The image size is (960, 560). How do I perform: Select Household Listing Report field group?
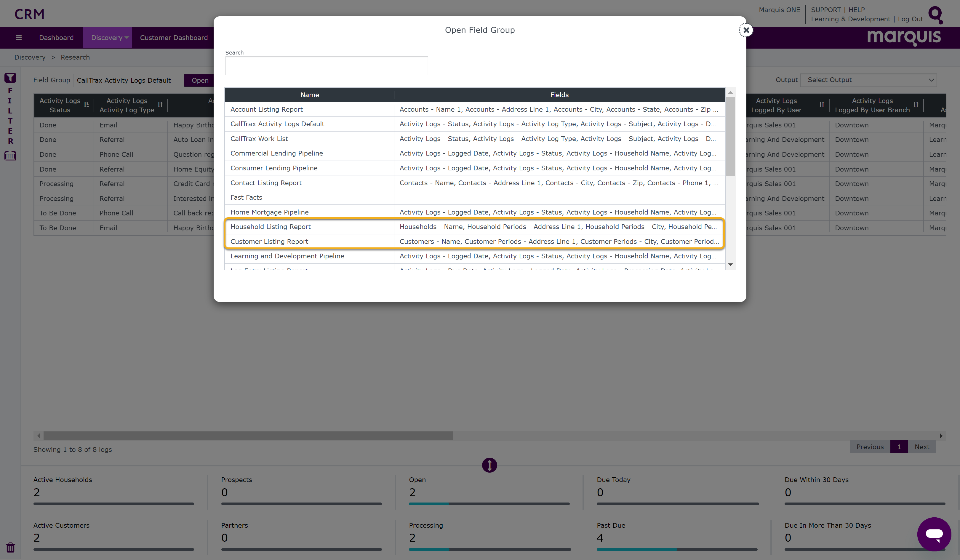coord(475,227)
